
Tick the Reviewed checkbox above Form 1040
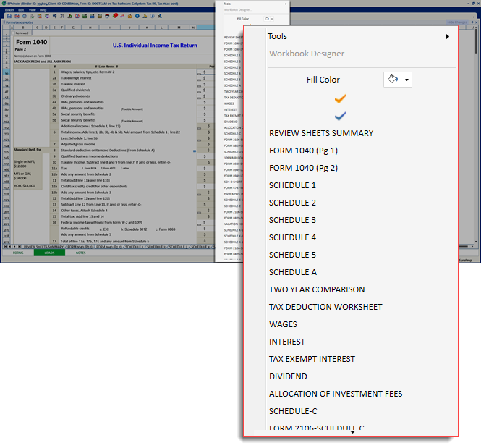13,33
